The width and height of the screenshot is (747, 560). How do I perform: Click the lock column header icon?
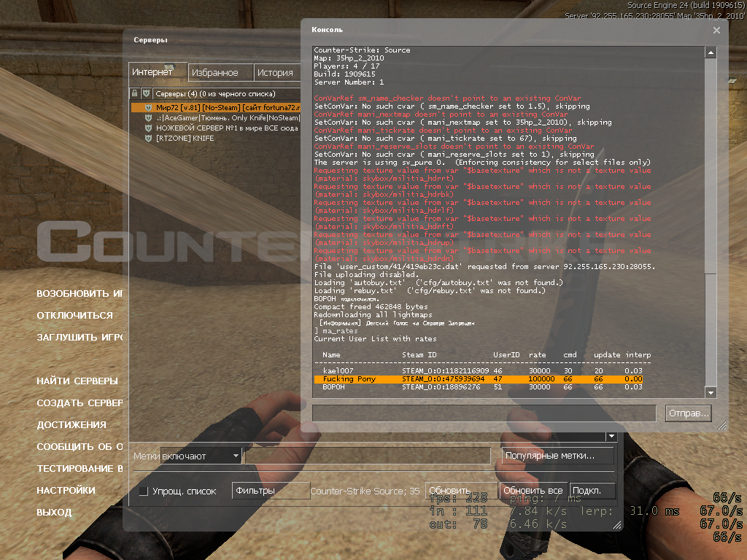[x=135, y=93]
